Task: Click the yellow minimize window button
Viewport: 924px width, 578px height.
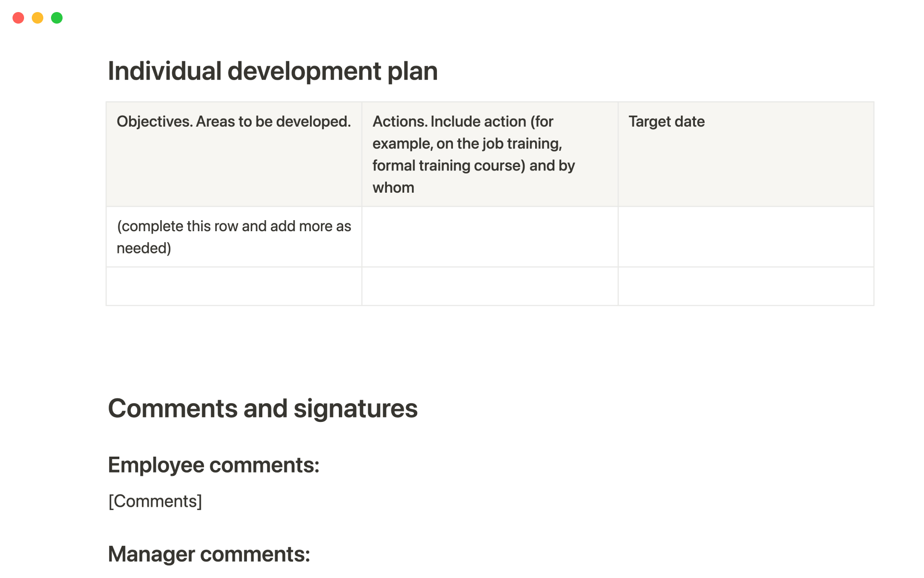Action: click(x=38, y=18)
